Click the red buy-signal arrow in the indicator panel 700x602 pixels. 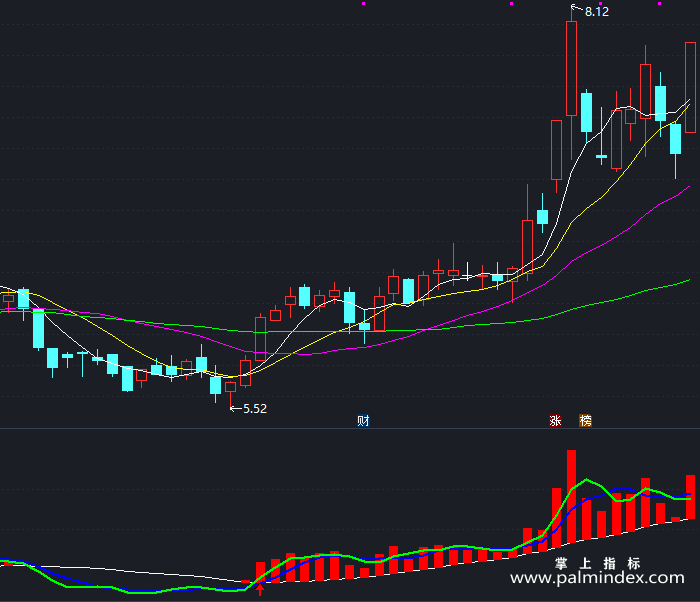point(260,590)
